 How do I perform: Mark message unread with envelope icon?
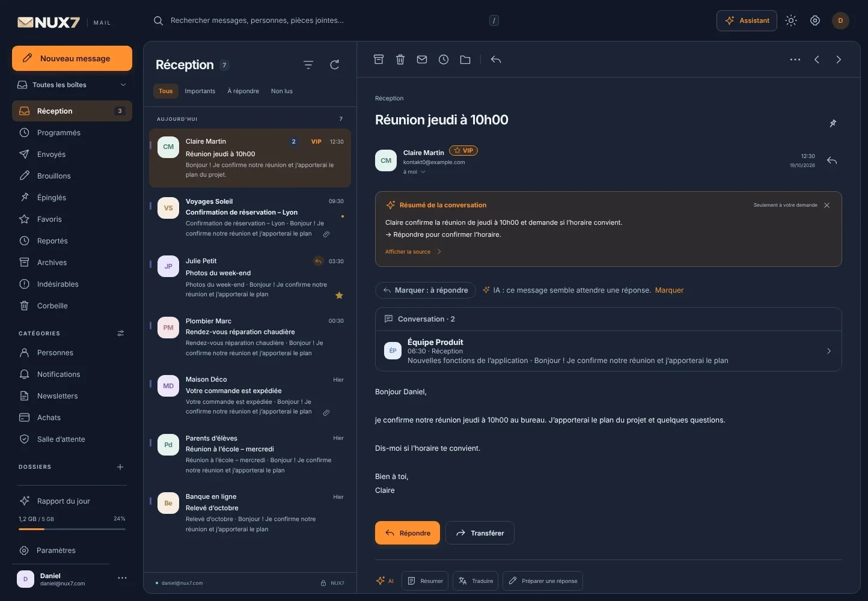point(422,59)
